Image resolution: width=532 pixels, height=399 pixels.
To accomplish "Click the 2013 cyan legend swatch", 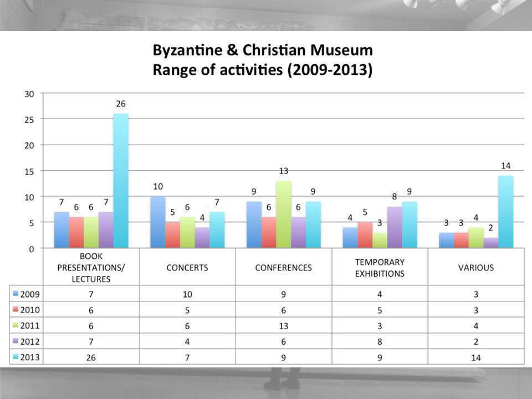I will 16,356.
